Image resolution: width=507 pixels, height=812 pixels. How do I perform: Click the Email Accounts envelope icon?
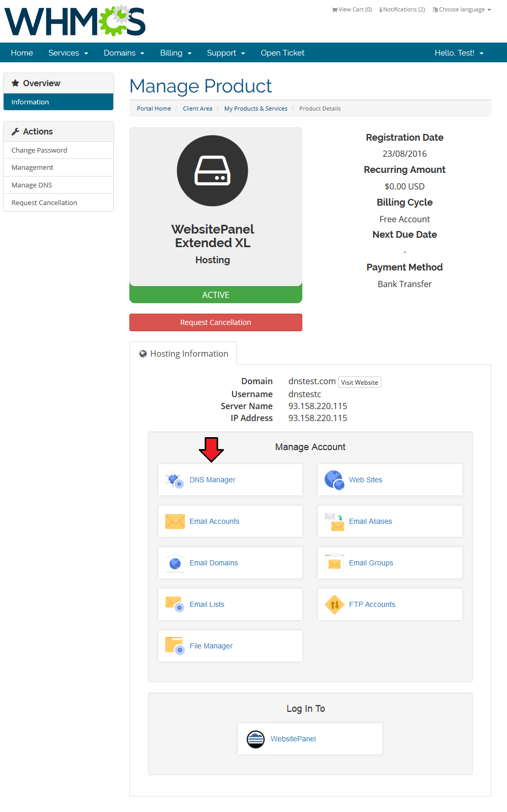click(x=175, y=521)
